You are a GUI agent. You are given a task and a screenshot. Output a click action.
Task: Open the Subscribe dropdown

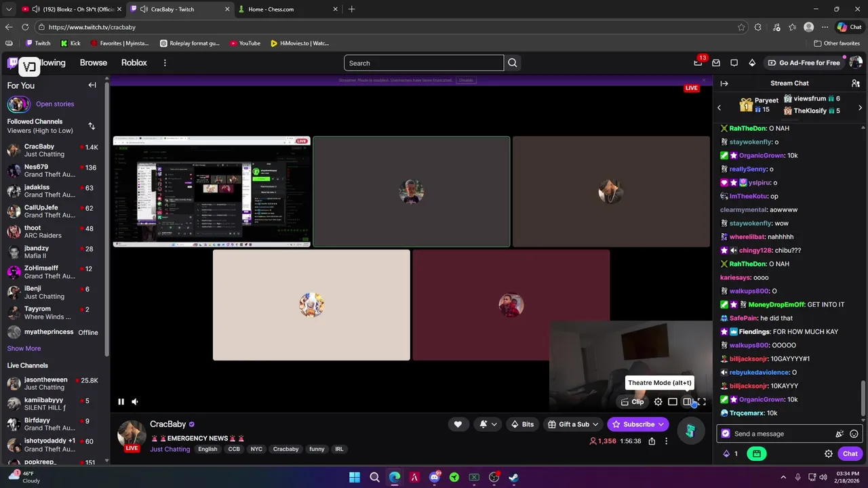[x=638, y=424]
